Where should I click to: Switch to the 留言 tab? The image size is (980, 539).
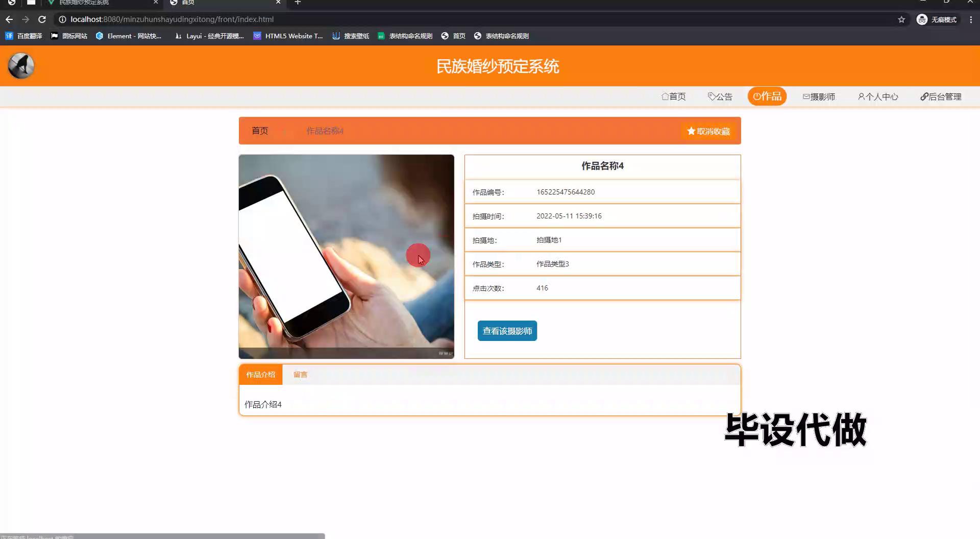click(300, 375)
